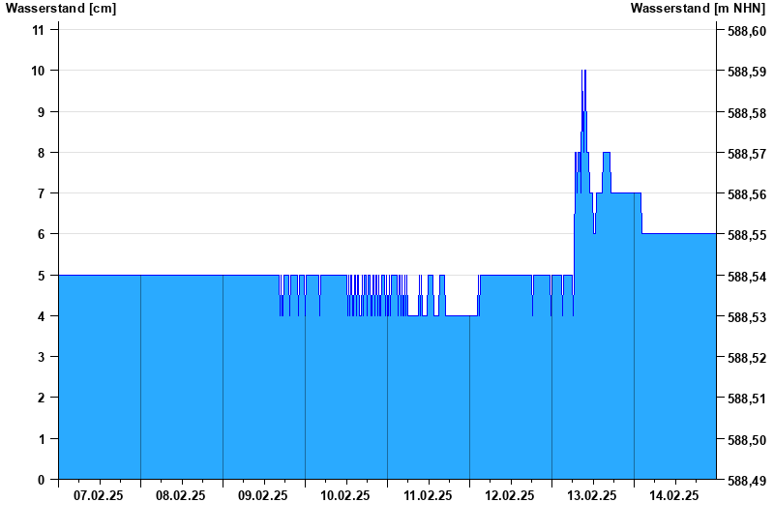Click the 12.02.25 date label
Screen dimensions: 774x532
[510, 495]
